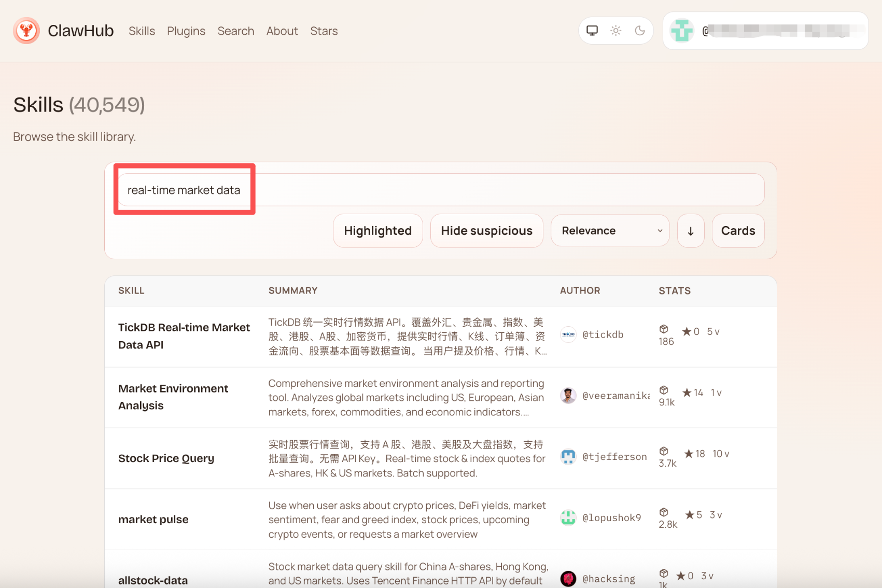
Task: Open the Plugins nav item
Action: pyautogui.click(x=186, y=31)
